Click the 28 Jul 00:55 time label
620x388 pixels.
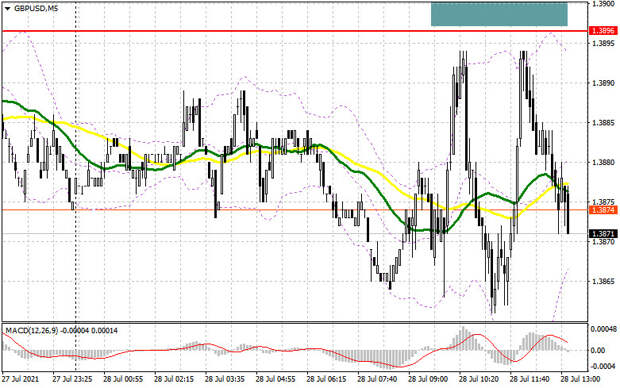coord(123,379)
